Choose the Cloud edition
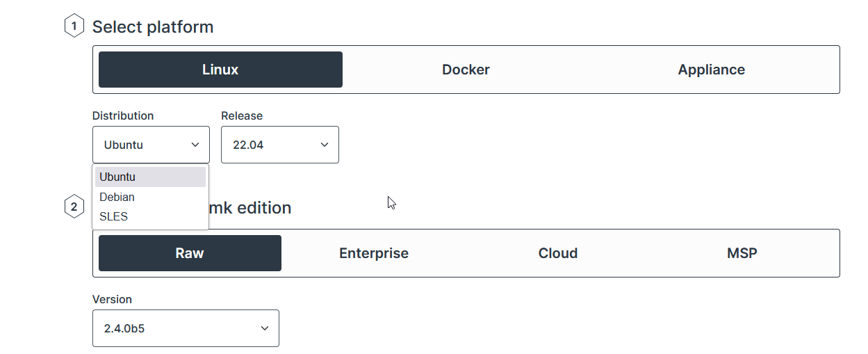This screenshot has width=868, height=354. 558,253
